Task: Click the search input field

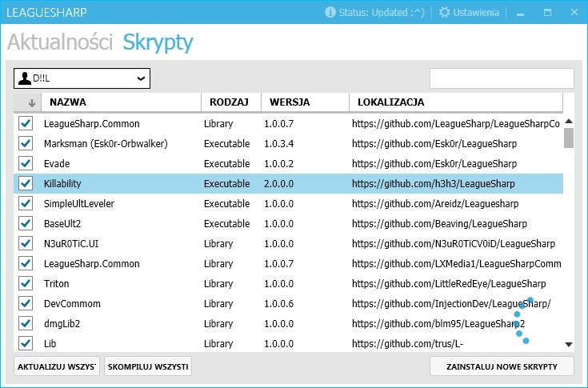Action: [x=502, y=78]
